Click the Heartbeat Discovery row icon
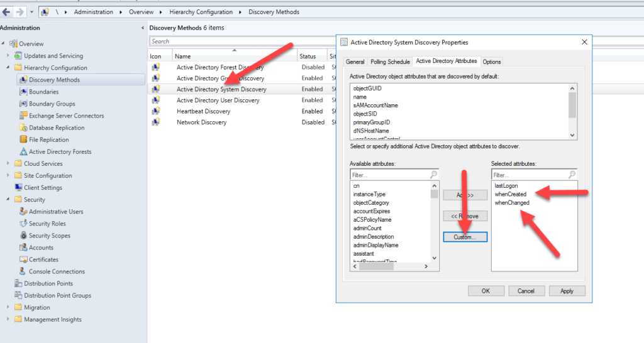This screenshot has width=644, height=343. 156,111
